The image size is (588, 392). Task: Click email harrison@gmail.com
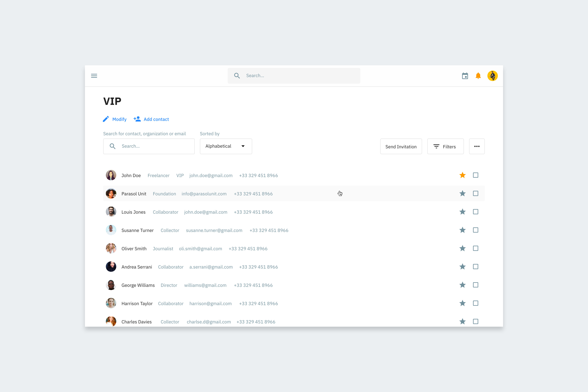211,303
